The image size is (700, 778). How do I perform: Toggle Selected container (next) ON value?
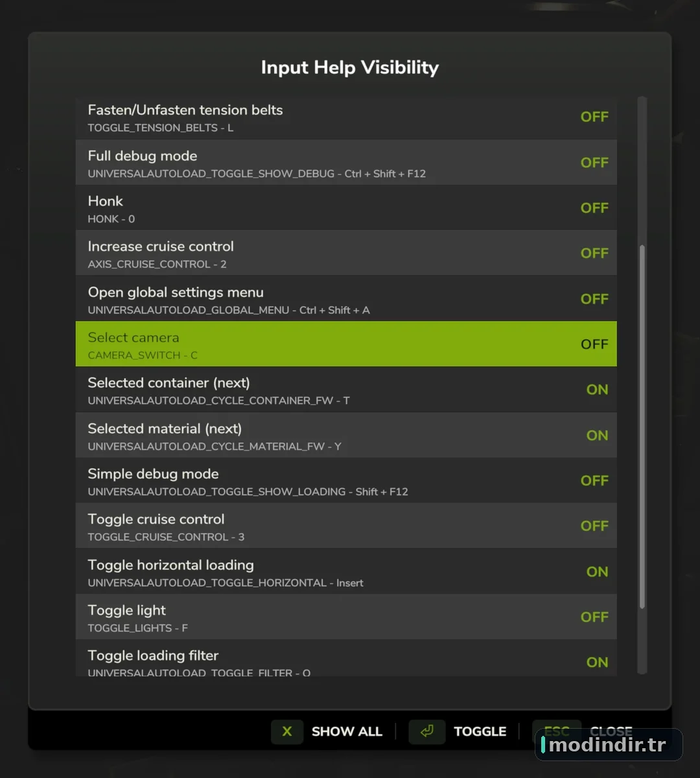click(x=597, y=390)
